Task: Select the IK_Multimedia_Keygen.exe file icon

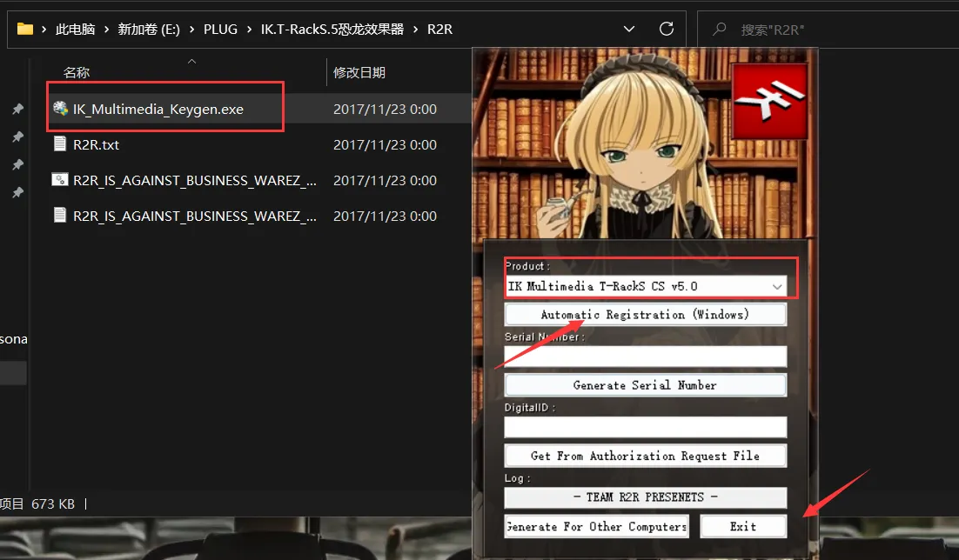Action: (60, 109)
